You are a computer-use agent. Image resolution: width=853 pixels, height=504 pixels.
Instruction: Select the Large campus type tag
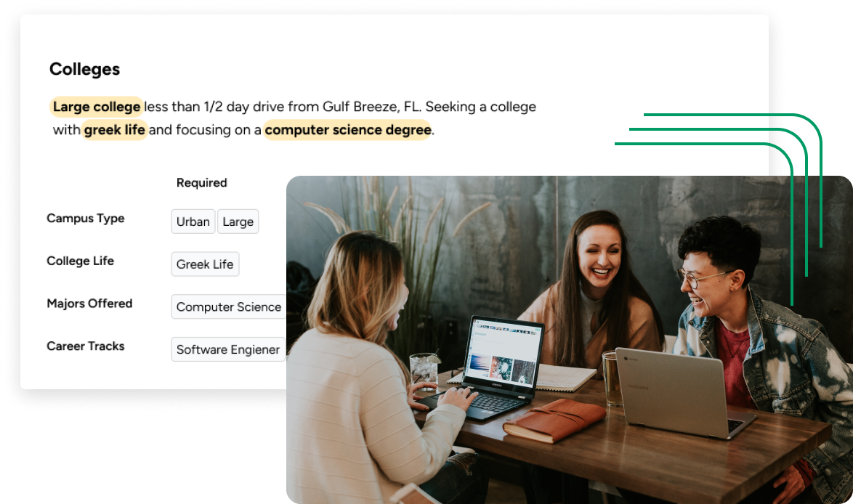238,221
